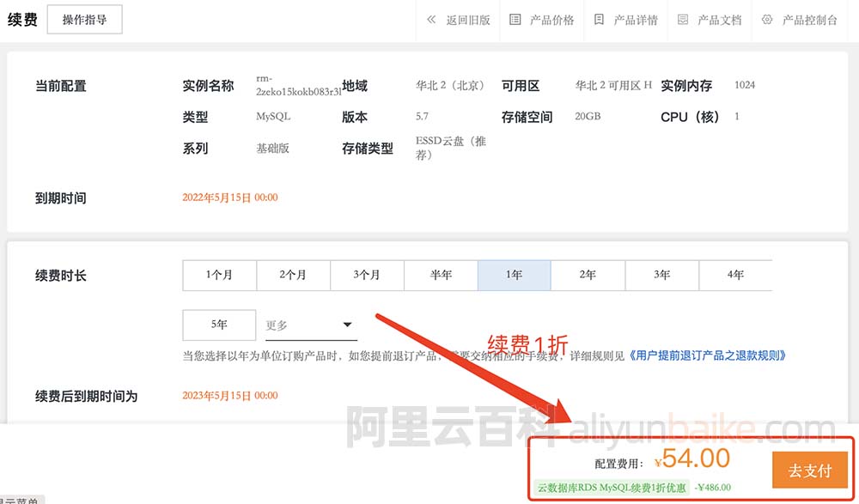
Task: Click the 更多 dropdown arrow
Action: [x=348, y=325]
